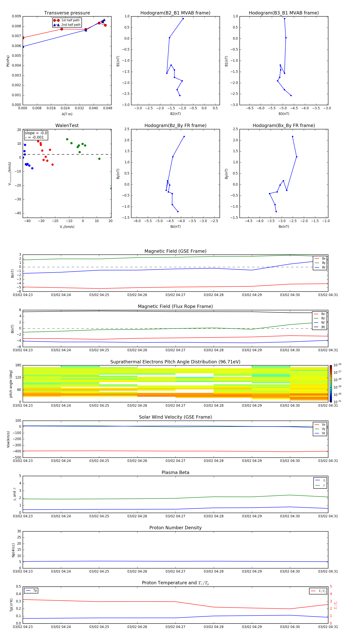Click the 'B3(nT)' x-axis label
Screen dimensions: 351x644
point(284,114)
